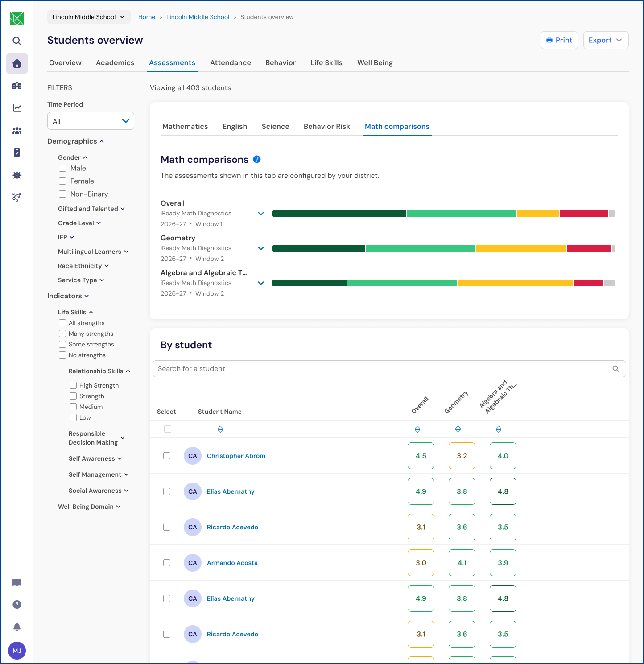Screen dimensions: 644x664
Task: Switch to the Overview tab
Action: pos(65,63)
